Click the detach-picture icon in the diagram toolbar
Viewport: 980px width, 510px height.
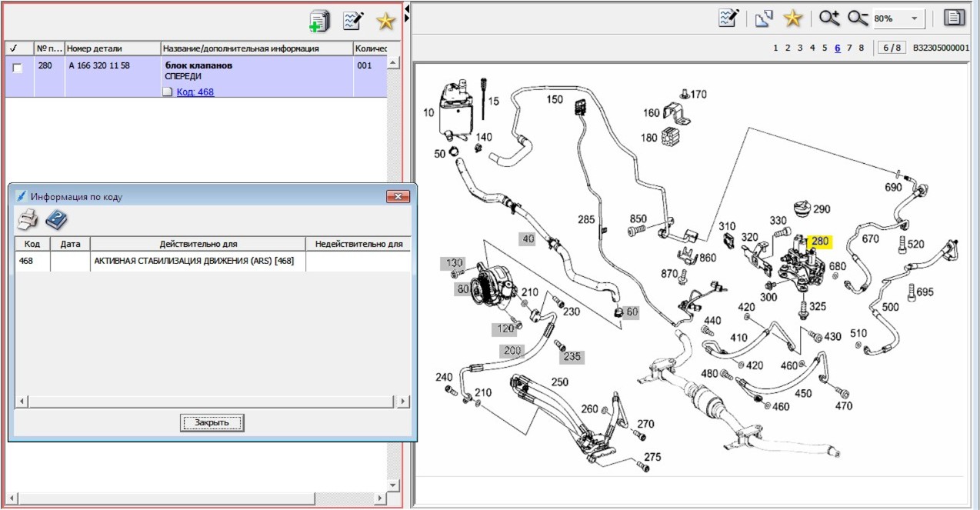point(763,18)
